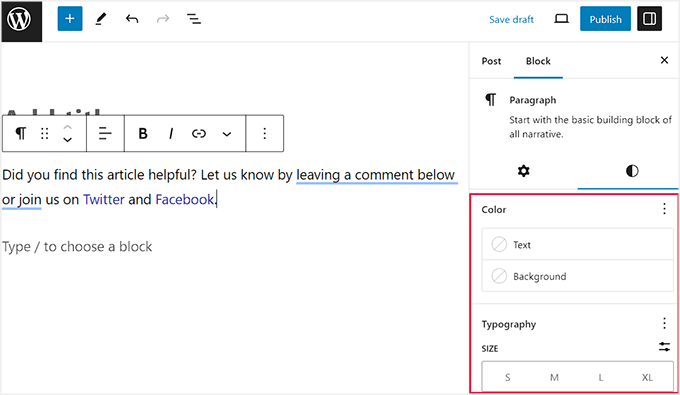Click the Publish button
This screenshot has height=395, width=680.
(605, 19)
